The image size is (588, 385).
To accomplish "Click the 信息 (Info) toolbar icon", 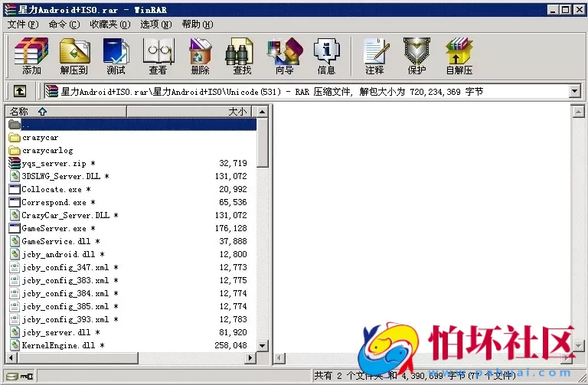I will click(326, 56).
